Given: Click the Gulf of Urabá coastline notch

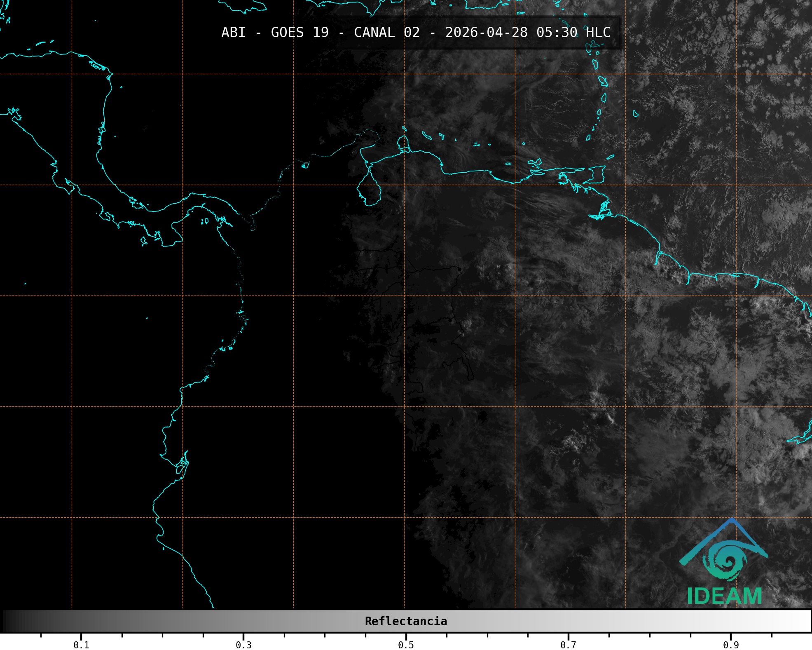Looking at the screenshot, I should (252, 224).
